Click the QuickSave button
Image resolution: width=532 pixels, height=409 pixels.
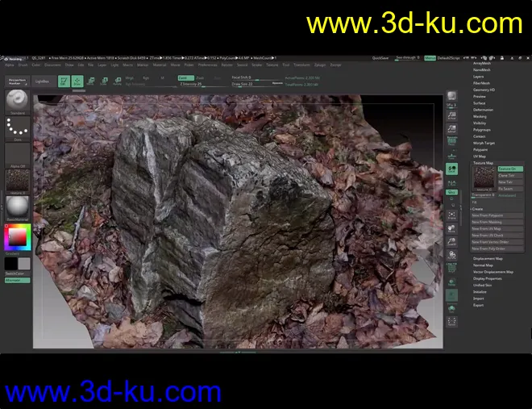click(380, 58)
